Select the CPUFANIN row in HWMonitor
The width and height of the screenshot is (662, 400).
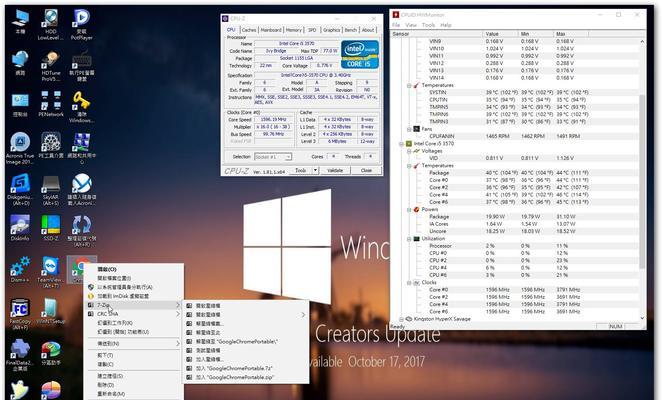click(515, 136)
